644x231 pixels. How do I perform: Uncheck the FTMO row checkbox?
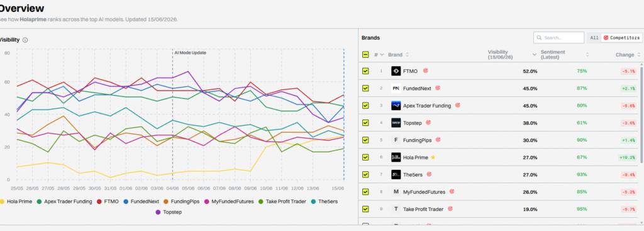[x=365, y=71]
